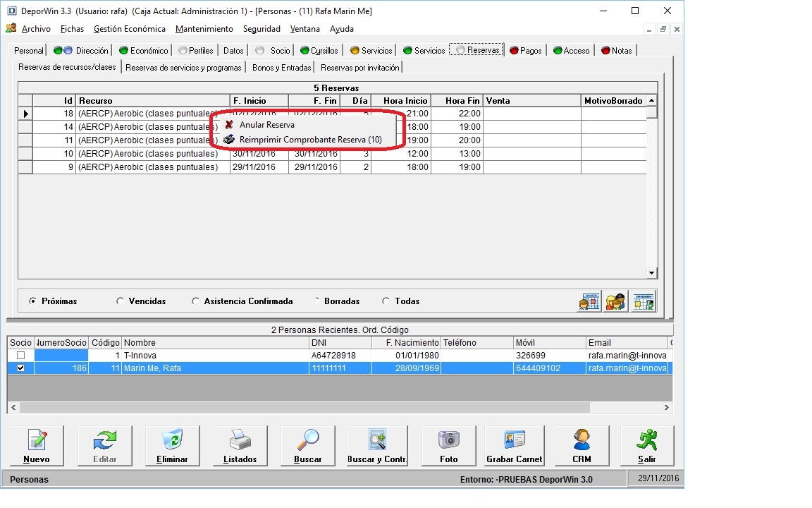Screen dimensions: 812x508
Task: Untick the Socio checkbox for Marin Me, Rafa
Action: point(20,368)
